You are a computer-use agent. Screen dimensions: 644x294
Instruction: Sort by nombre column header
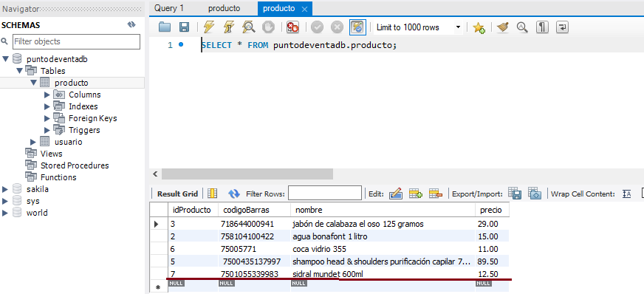tap(383, 210)
